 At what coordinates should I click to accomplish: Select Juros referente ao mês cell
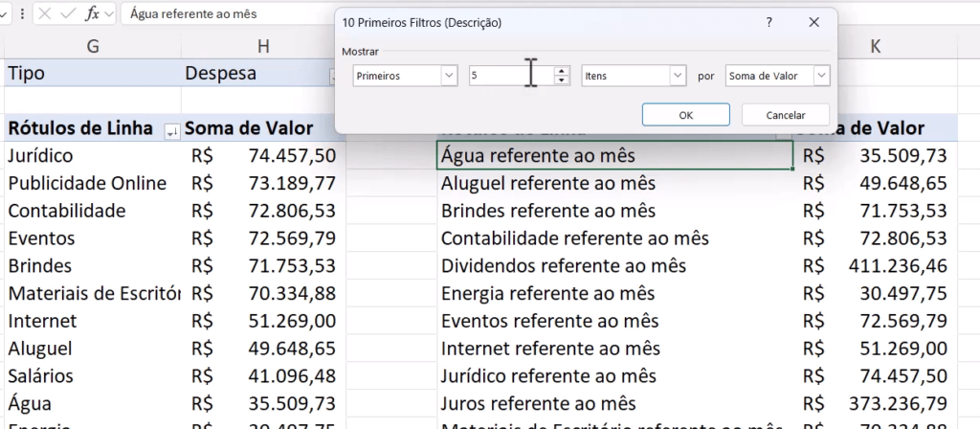tap(614, 403)
